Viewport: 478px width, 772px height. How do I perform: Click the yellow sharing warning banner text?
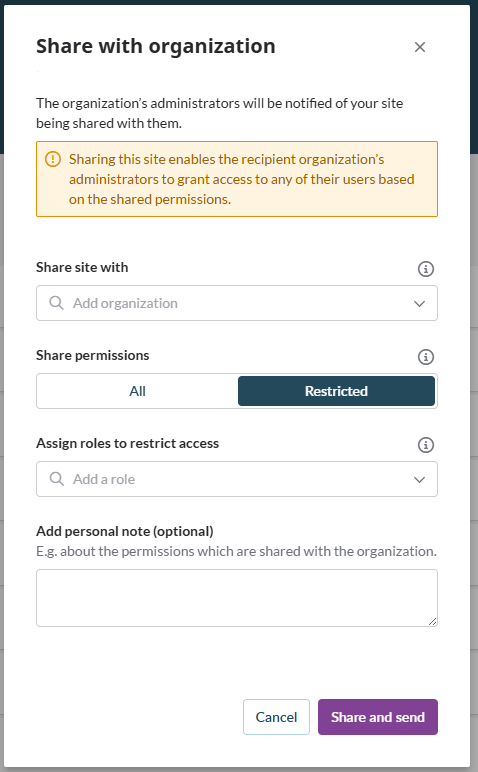pos(241,179)
